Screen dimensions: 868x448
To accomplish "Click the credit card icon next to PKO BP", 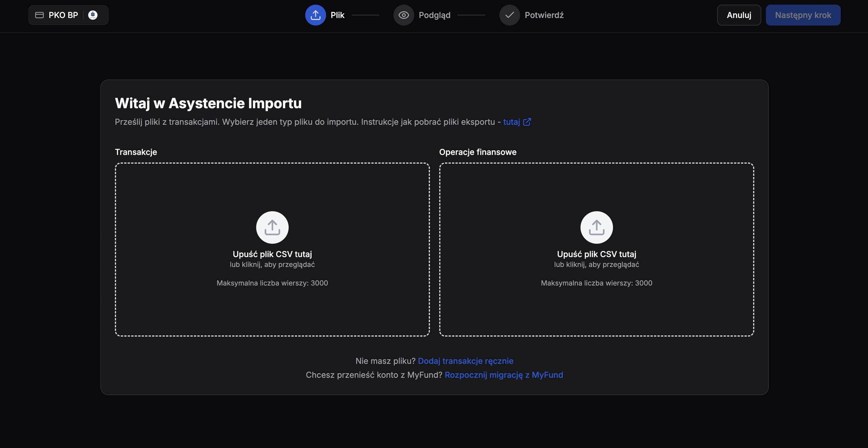I will [39, 15].
